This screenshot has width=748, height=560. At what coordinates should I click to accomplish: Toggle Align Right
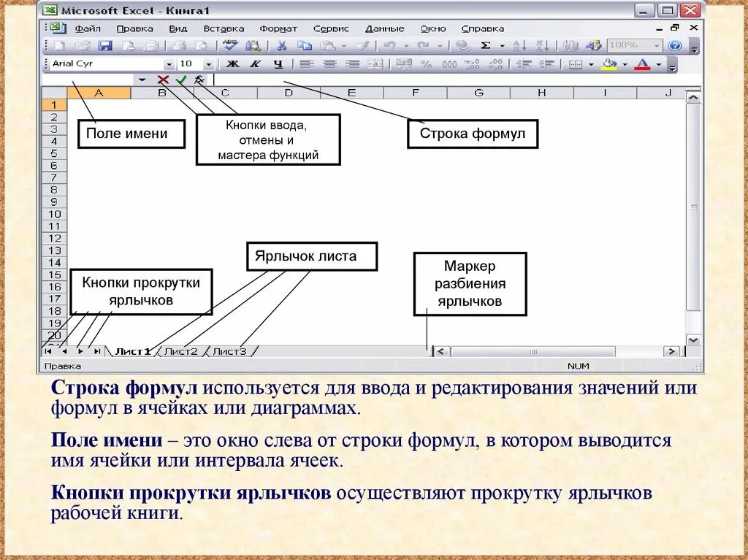pyautogui.click(x=353, y=64)
